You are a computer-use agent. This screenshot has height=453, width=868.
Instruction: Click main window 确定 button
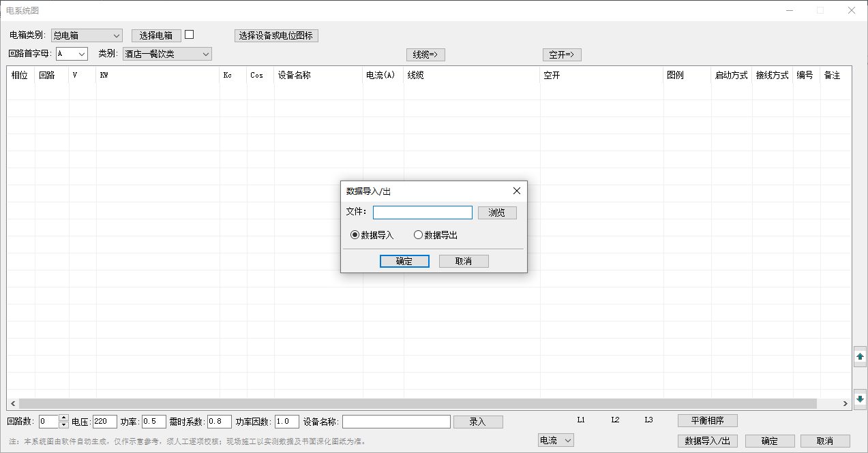point(770,441)
